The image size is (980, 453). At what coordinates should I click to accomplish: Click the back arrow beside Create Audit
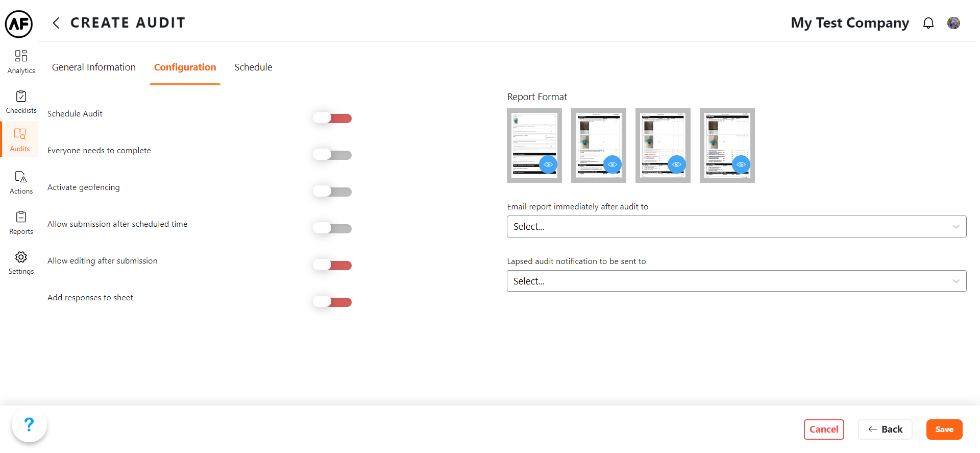[x=56, y=23]
